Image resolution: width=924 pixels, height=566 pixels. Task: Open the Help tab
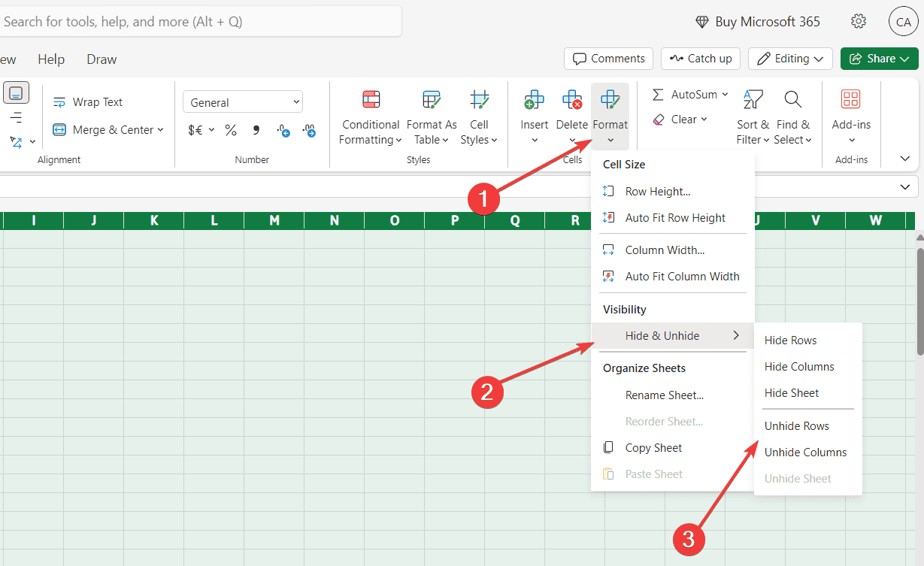pyautogui.click(x=51, y=59)
